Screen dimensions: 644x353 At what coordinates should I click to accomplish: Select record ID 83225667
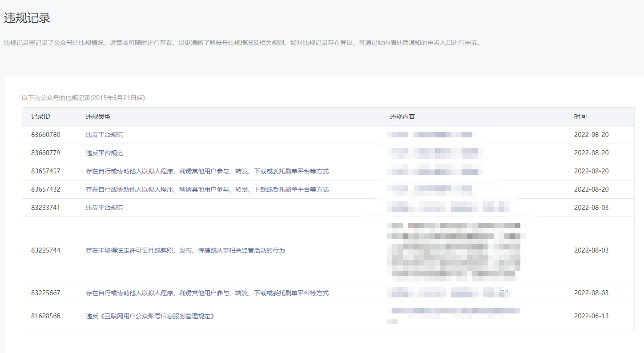[x=46, y=293]
